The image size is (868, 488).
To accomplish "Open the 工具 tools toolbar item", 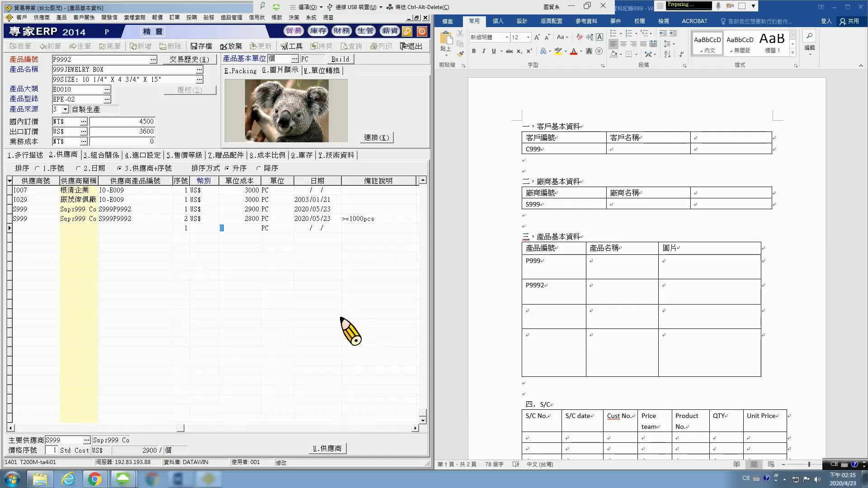I will click(291, 46).
